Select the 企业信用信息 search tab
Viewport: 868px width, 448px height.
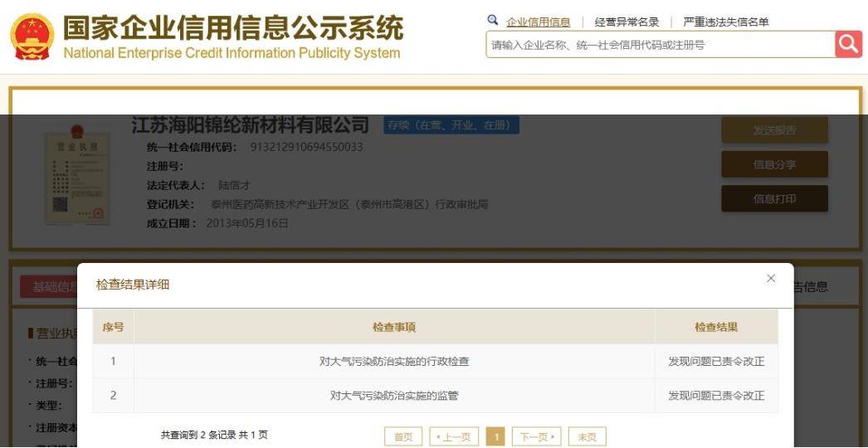click(x=538, y=22)
